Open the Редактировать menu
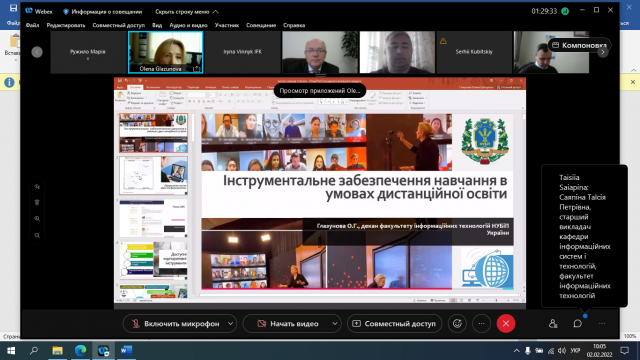This screenshot has width=640, height=360. pyautogui.click(x=66, y=25)
